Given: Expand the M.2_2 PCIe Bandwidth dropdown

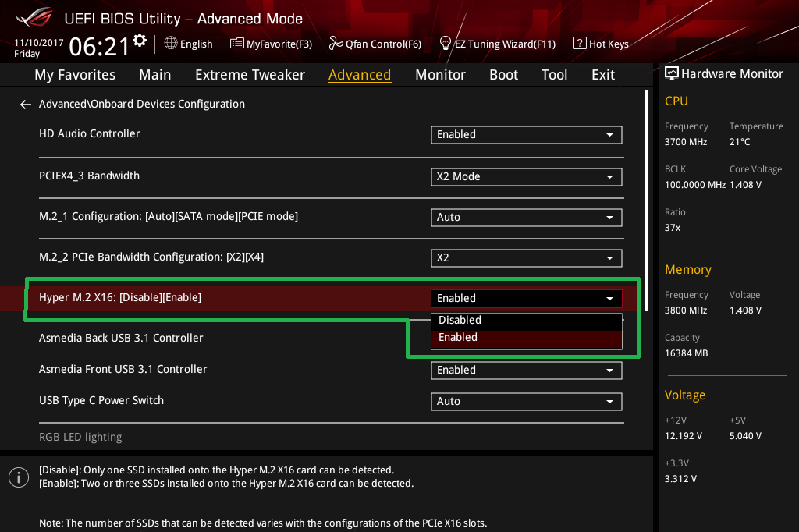Looking at the screenshot, I should [527, 258].
